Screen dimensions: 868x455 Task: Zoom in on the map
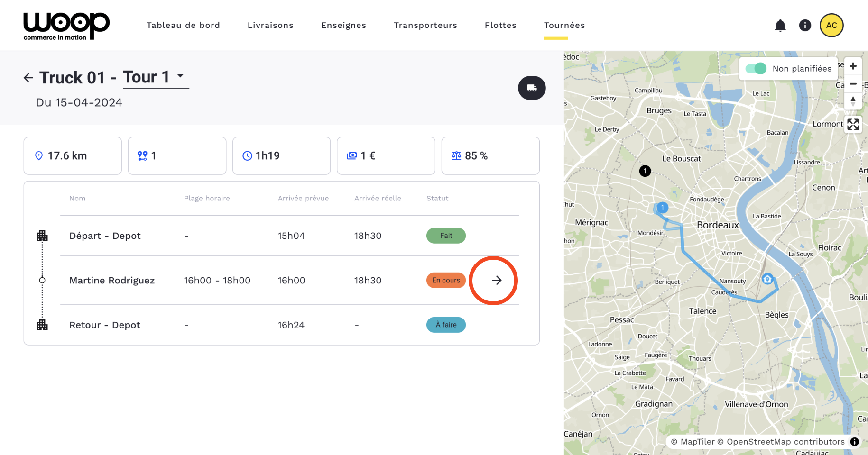point(853,66)
